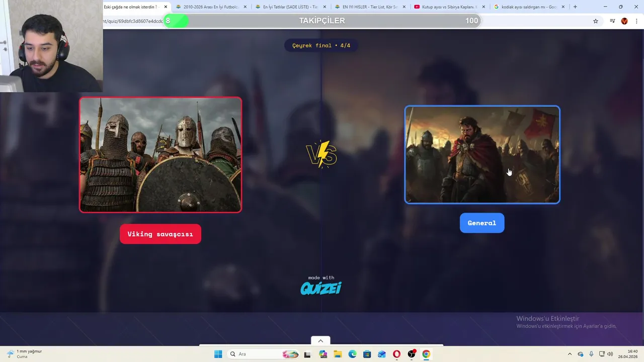Open the Chrome profile avatar
Image resolution: width=644 pixels, height=362 pixels.
point(624,21)
